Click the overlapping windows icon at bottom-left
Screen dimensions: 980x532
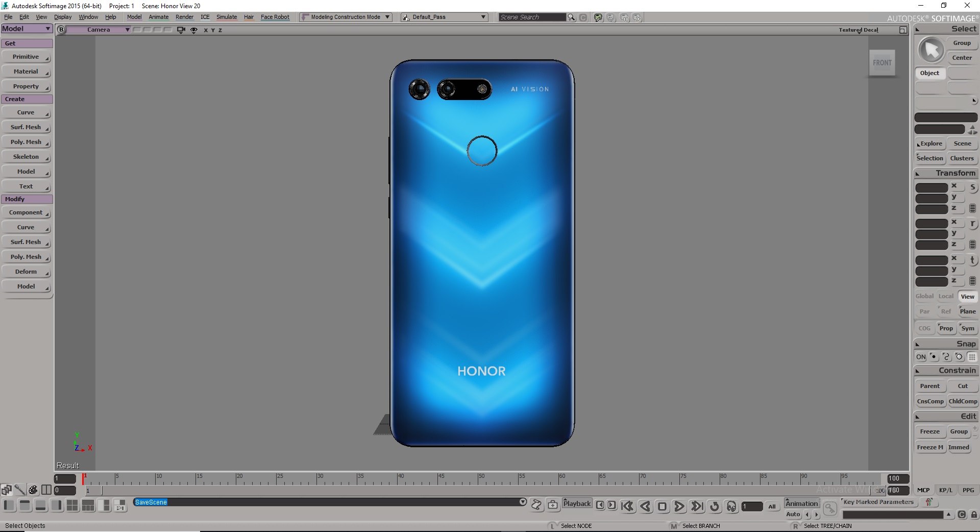coord(6,490)
